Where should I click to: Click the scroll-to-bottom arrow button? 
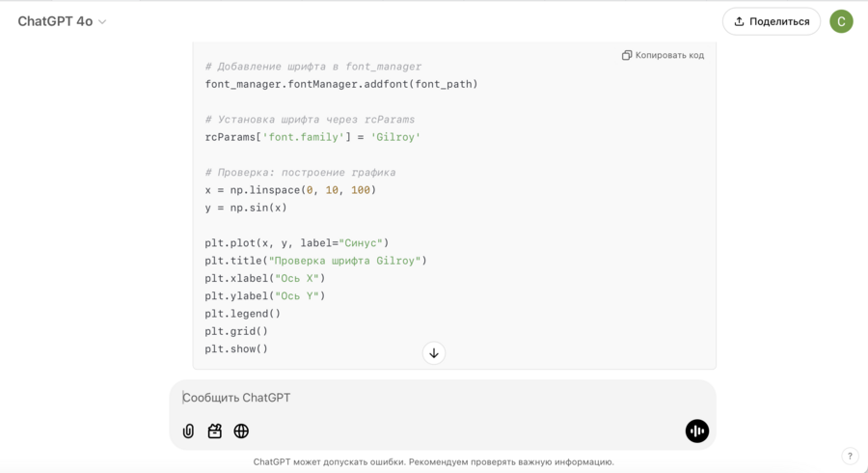(x=434, y=353)
